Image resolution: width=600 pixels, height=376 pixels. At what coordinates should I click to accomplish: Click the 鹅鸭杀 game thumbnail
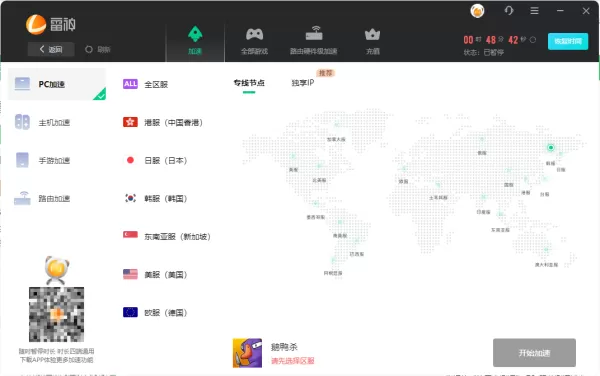tap(248, 353)
